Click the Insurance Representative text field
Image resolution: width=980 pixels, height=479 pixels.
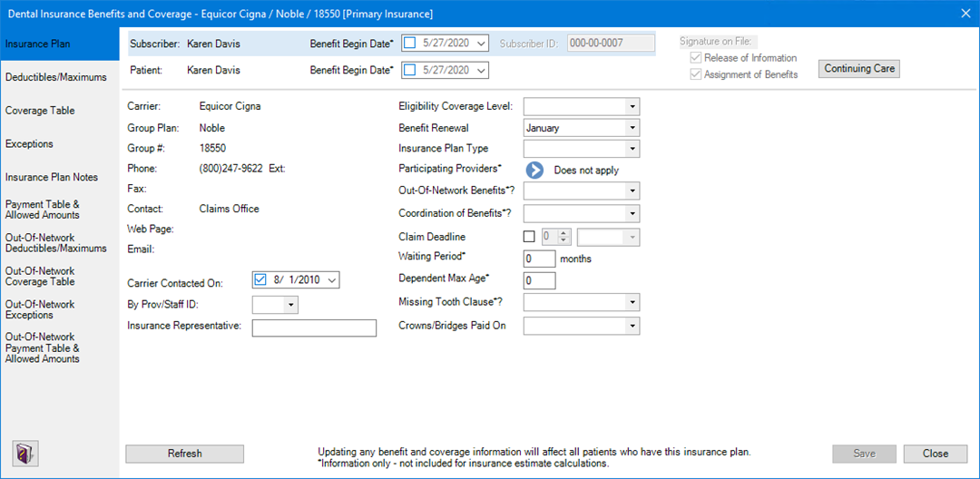tap(314, 328)
